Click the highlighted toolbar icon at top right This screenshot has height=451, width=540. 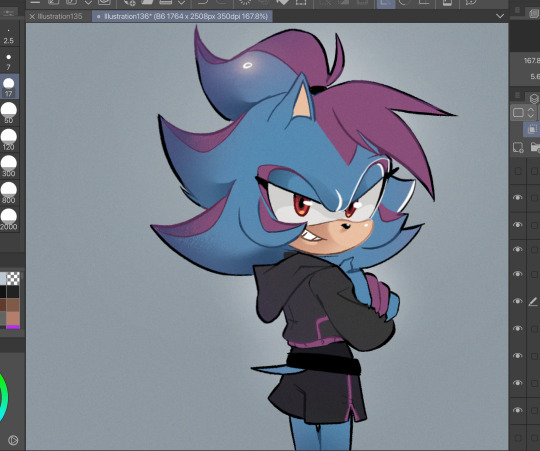[x=385, y=3]
